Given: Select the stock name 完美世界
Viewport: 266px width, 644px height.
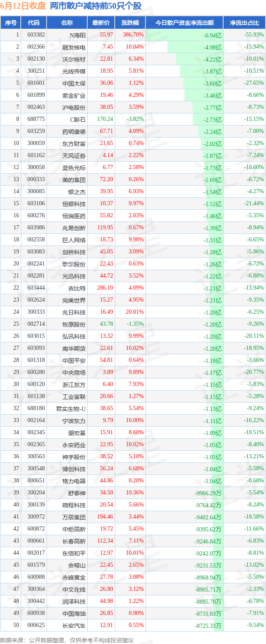Looking at the screenshot, I should (74, 300).
